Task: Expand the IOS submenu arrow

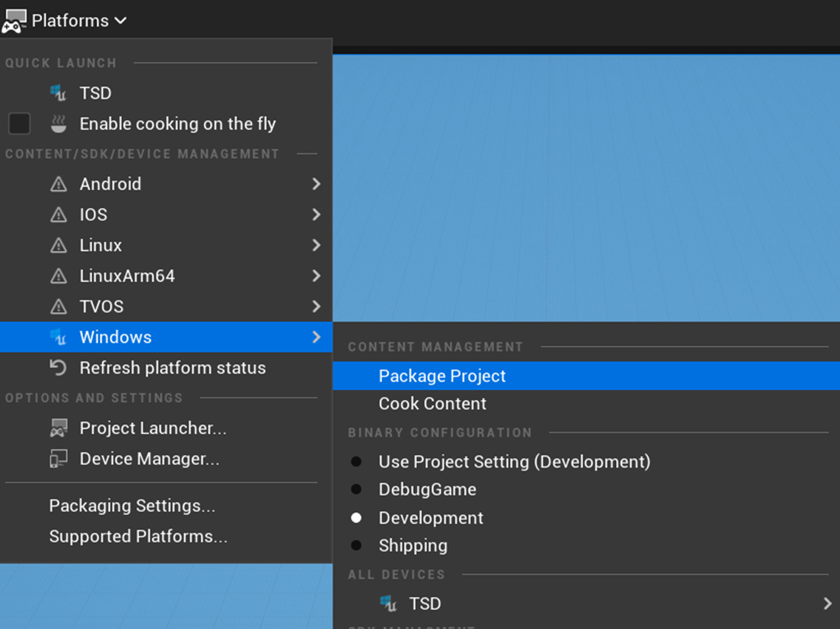Action: coord(316,215)
